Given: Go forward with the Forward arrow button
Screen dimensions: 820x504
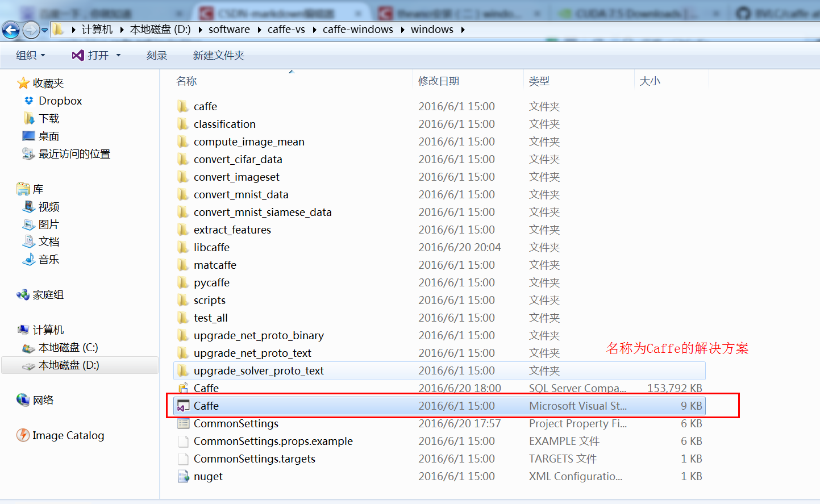Looking at the screenshot, I should pyautogui.click(x=31, y=30).
